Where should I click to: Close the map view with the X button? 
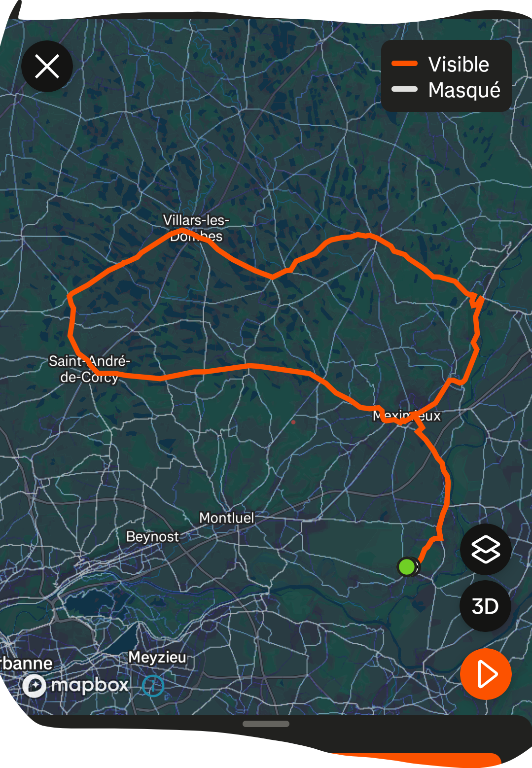click(47, 67)
